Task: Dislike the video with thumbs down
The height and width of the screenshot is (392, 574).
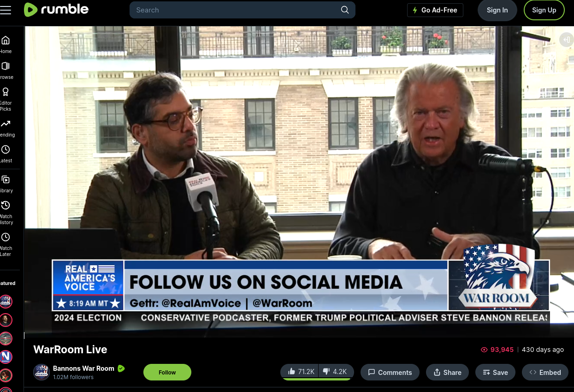Action: [336, 372]
